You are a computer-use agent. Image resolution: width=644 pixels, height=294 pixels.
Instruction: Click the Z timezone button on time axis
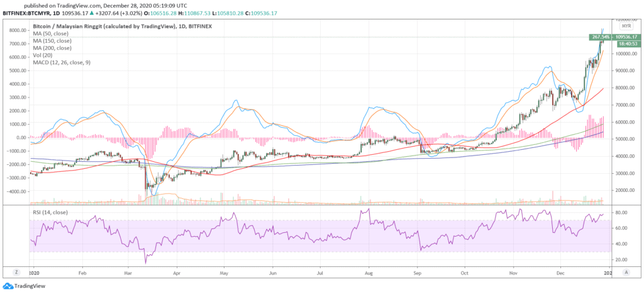(14, 271)
